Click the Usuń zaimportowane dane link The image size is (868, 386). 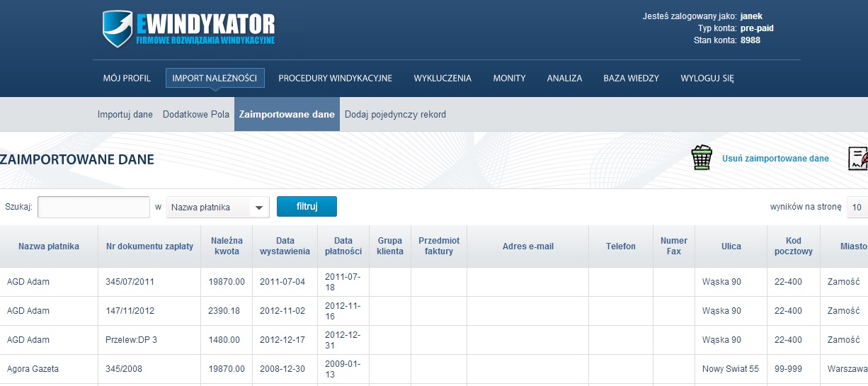[775, 159]
